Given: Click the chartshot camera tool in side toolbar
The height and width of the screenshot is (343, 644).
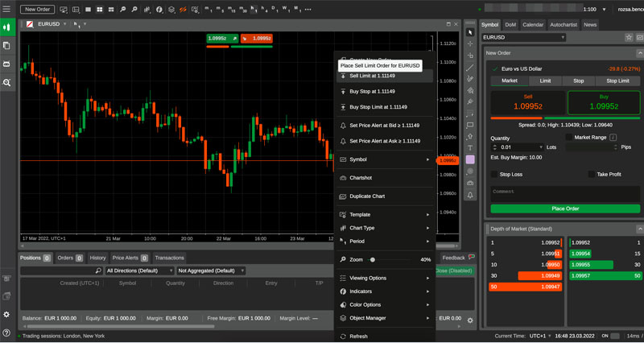Looking at the screenshot, I should point(470,184).
